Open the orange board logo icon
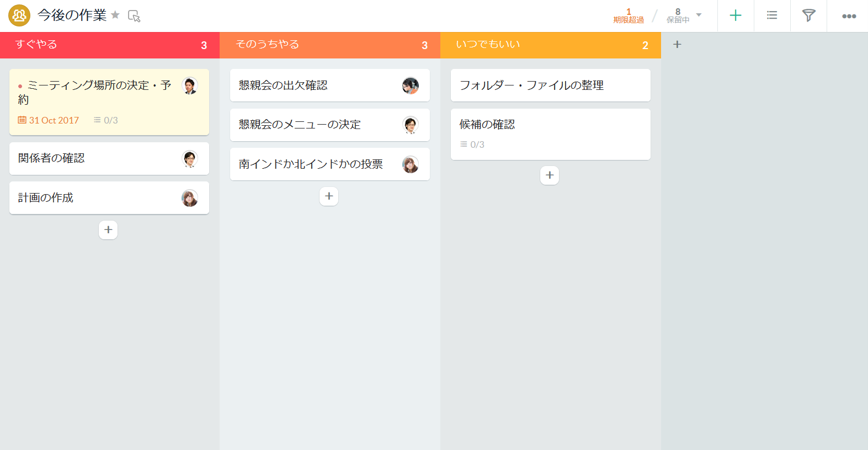The width and height of the screenshot is (868, 450). coord(19,15)
